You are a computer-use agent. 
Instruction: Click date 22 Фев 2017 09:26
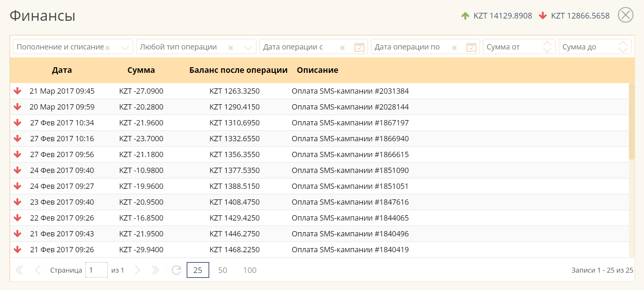[x=62, y=218]
